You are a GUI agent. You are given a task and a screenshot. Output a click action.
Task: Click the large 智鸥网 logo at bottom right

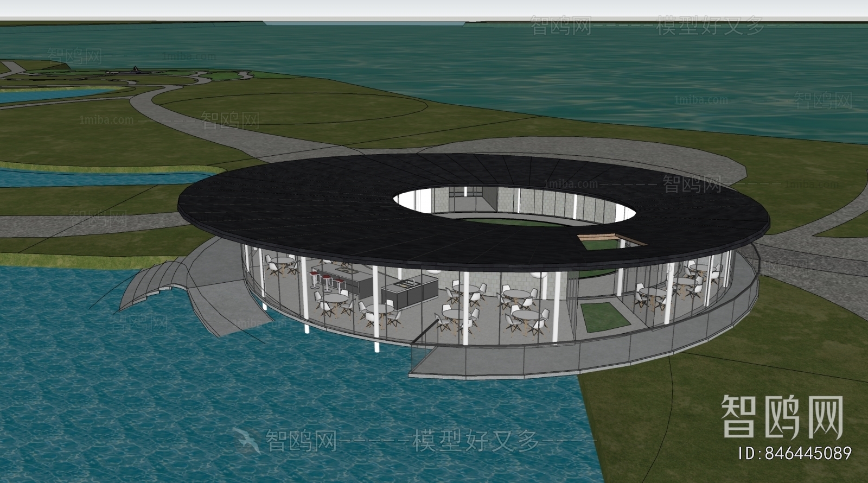tap(782, 417)
